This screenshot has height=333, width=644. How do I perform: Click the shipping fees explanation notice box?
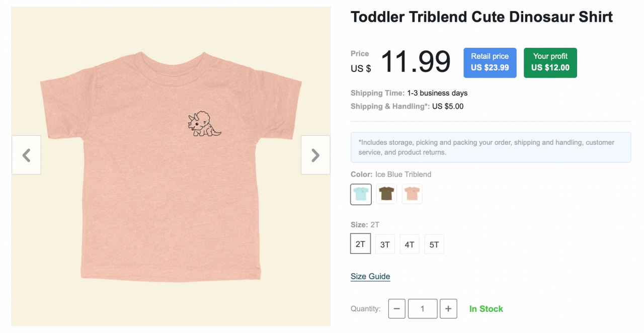[491, 147]
